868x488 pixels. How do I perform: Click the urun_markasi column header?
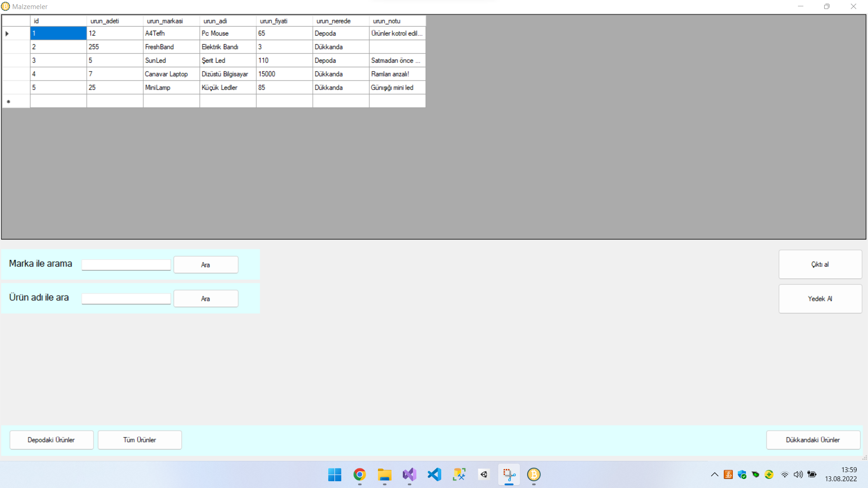point(171,21)
